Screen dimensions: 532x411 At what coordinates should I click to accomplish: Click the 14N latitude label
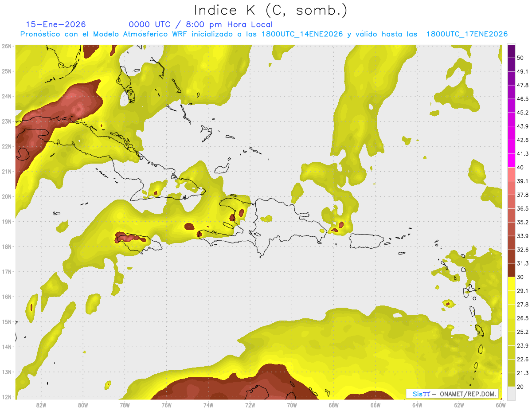point(6,347)
